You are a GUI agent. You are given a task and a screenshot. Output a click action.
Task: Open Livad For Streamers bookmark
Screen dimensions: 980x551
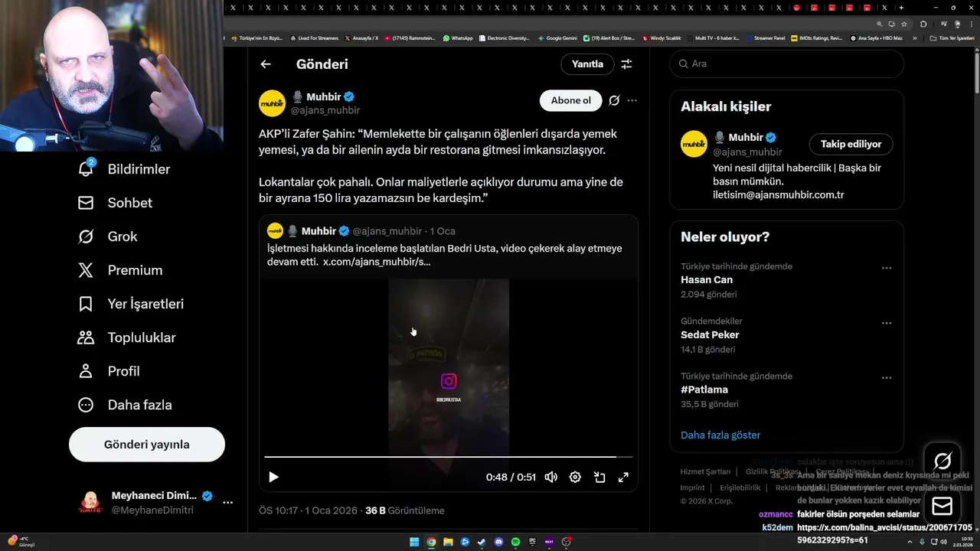pos(314,37)
